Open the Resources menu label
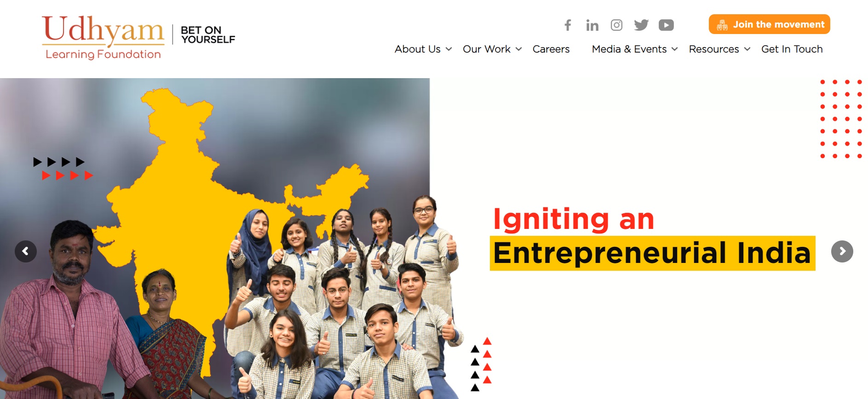Image resolution: width=868 pixels, height=399 pixels. point(714,49)
